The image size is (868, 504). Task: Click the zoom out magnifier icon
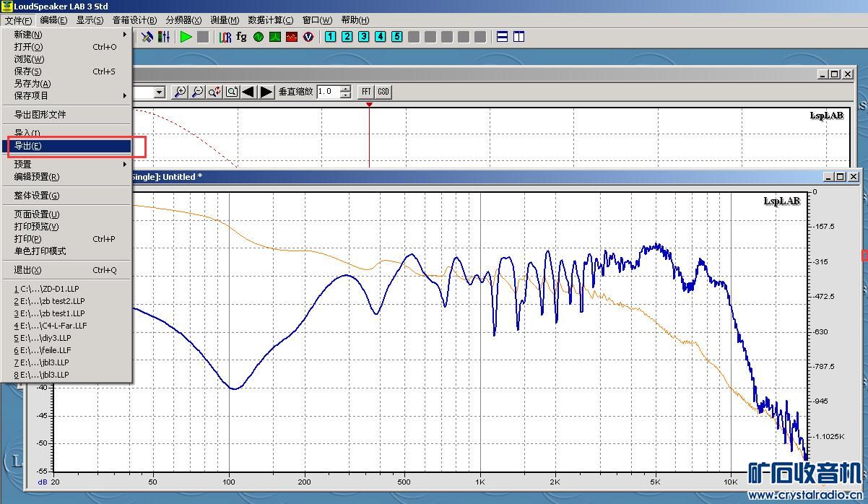coord(197,92)
